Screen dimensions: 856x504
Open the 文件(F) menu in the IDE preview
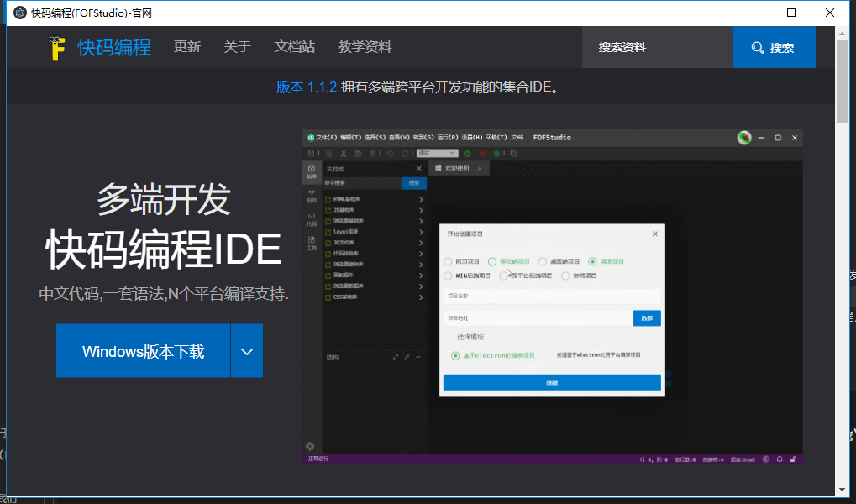(x=327, y=138)
